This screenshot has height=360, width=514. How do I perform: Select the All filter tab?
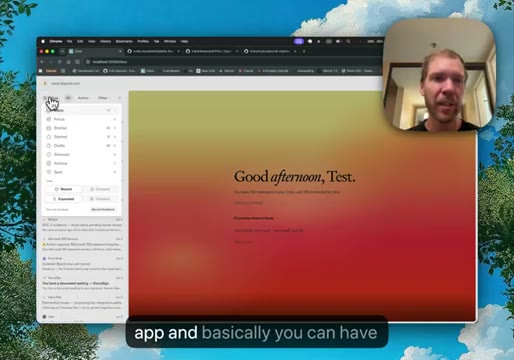click(68, 98)
